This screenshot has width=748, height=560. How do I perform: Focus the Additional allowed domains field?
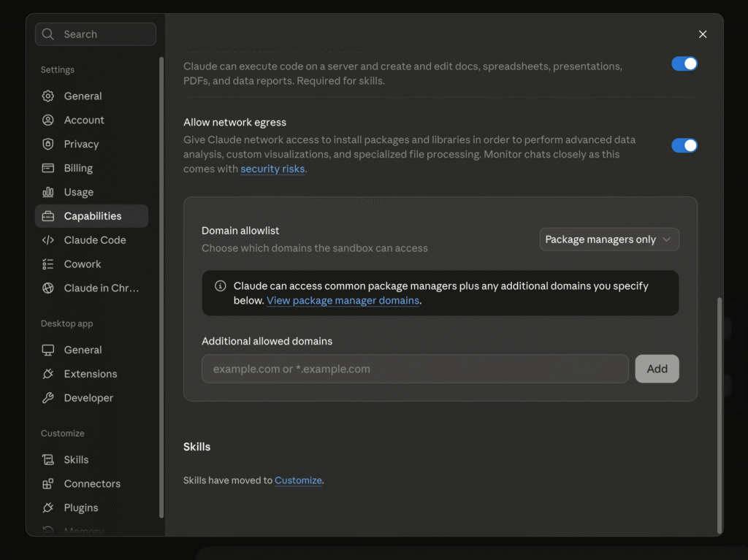point(415,369)
